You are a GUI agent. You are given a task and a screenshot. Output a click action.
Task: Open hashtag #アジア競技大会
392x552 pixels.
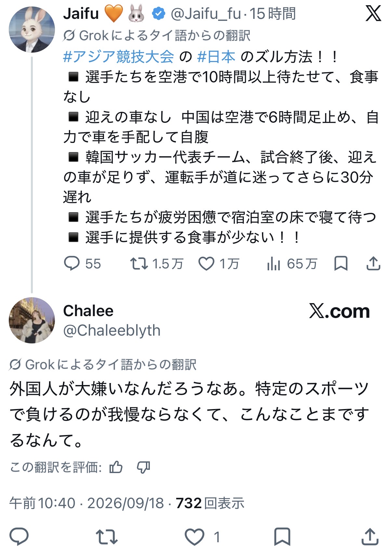(119, 57)
